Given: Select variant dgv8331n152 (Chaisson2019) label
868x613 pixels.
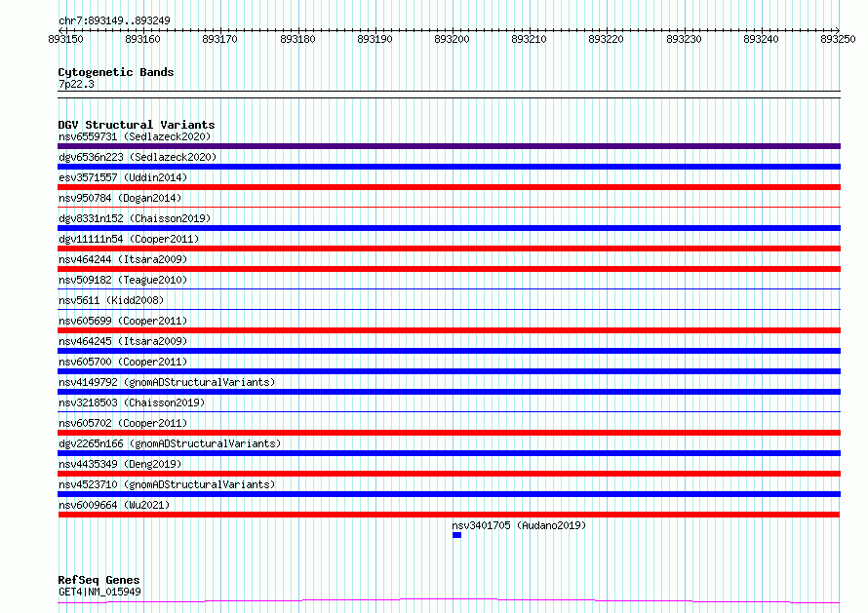Looking at the screenshot, I should tap(135, 218).
